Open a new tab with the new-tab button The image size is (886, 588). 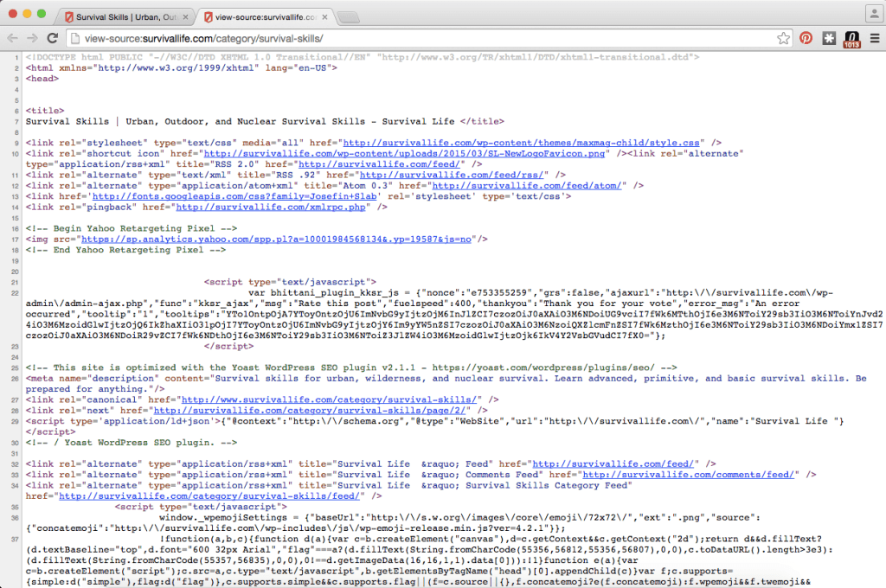[349, 17]
